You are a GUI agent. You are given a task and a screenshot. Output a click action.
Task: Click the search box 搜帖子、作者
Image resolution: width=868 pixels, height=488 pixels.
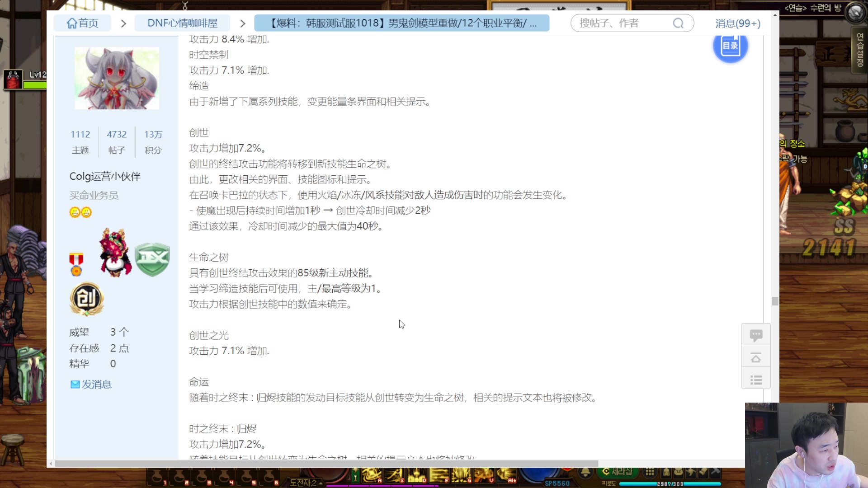point(624,23)
